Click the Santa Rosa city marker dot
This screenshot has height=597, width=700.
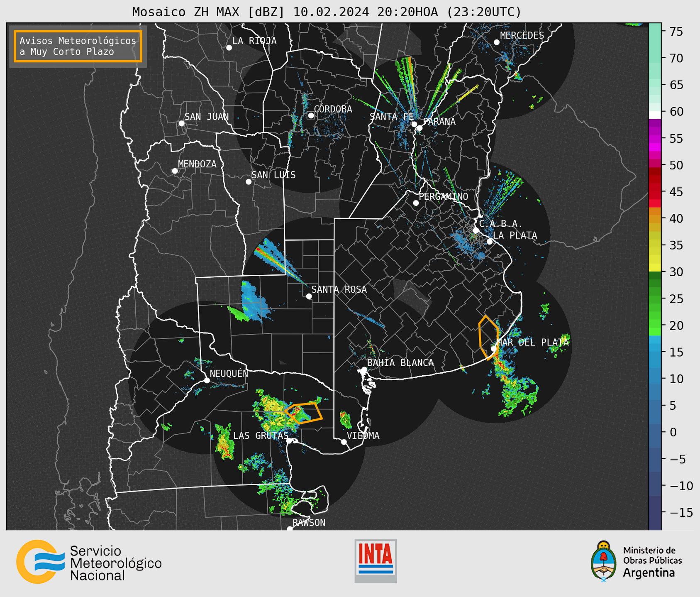[x=309, y=296]
